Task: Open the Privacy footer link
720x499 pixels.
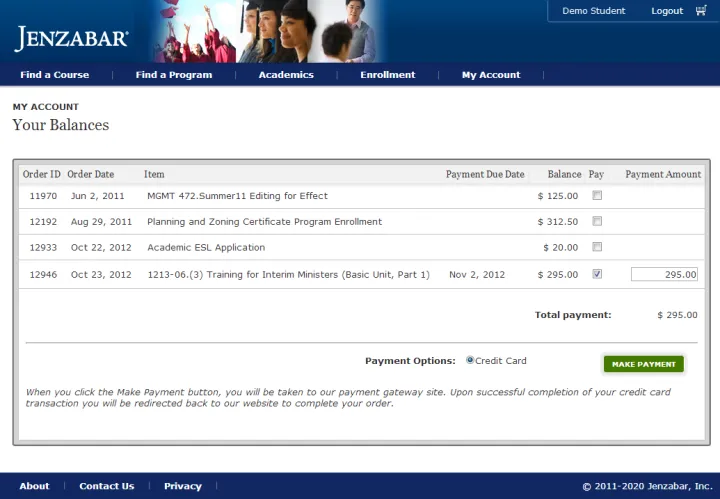Action: (183, 486)
